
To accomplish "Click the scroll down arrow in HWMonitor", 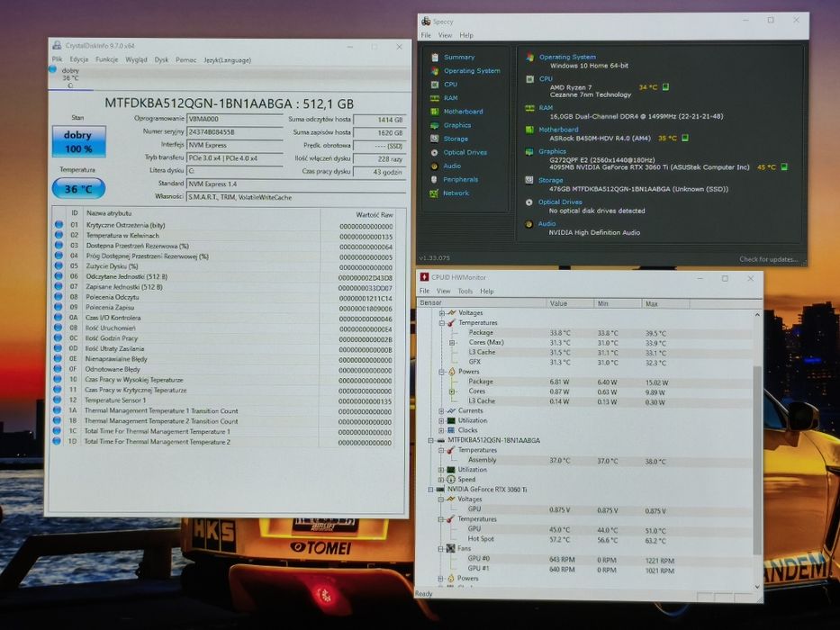I will pos(757,587).
